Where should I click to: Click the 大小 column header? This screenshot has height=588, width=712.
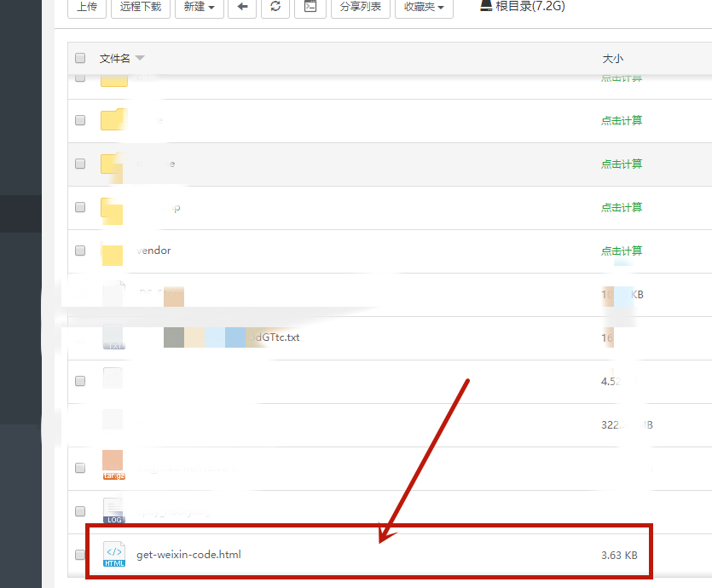tap(612, 59)
